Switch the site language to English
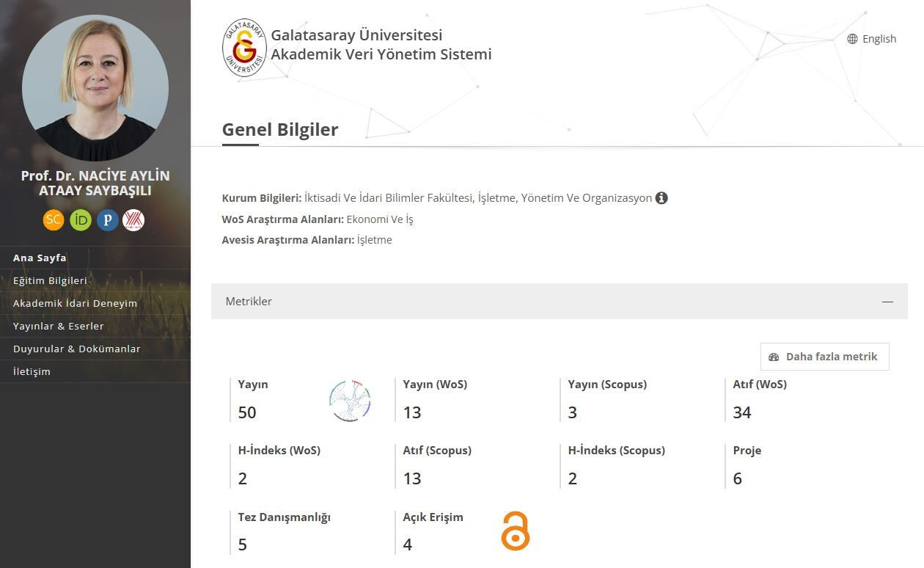Viewport: 924px width, 568px height. tap(878, 39)
